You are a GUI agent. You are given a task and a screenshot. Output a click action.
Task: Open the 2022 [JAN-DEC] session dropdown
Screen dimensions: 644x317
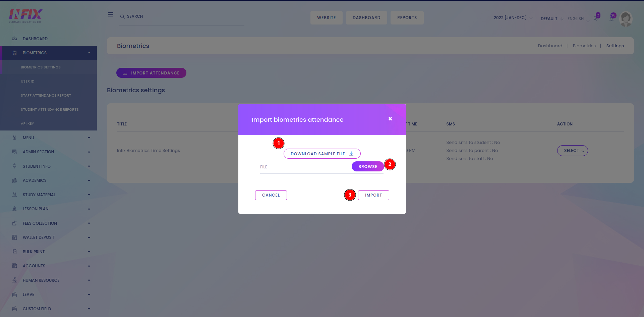[x=513, y=18]
